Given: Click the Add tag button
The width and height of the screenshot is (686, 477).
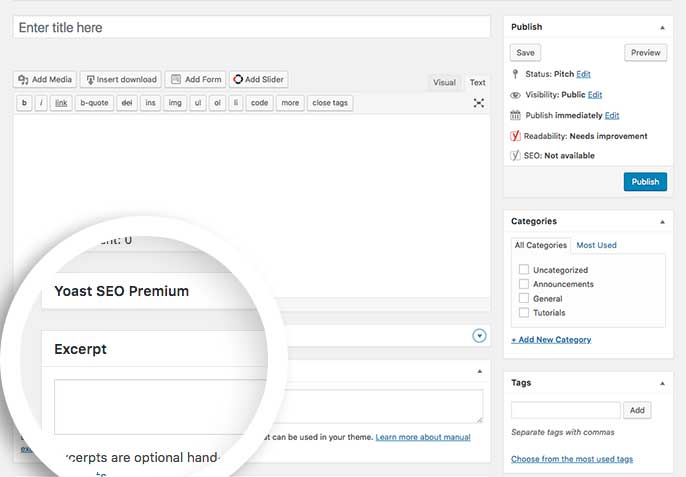Looking at the screenshot, I should pos(637,410).
